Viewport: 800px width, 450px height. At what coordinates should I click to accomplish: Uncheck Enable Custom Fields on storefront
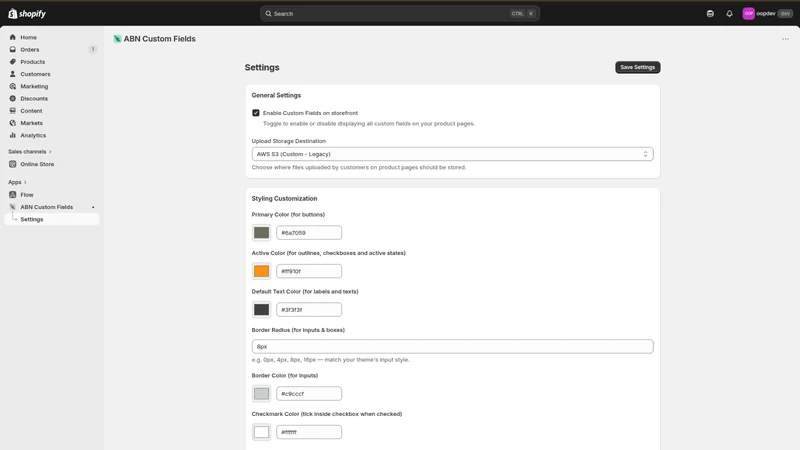click(256, 113)
